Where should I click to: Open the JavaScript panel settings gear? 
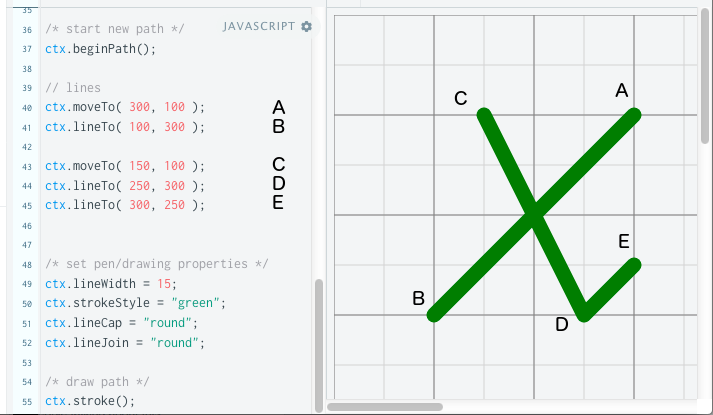[x=306, y=27]
